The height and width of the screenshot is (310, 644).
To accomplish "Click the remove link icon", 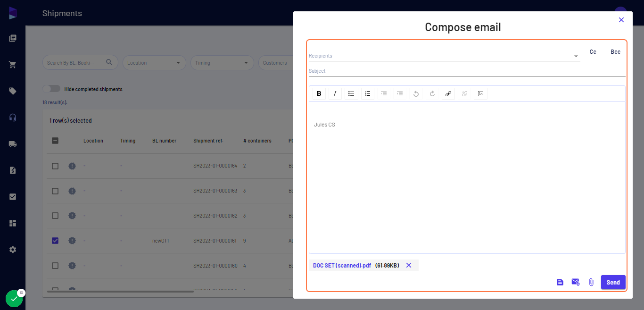I will point(464,93).
